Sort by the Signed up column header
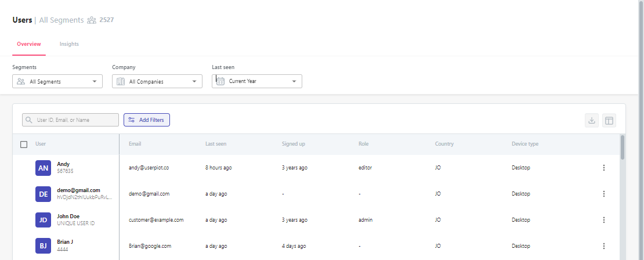This screenshot has height=260, width=644. tap(293, 144)
